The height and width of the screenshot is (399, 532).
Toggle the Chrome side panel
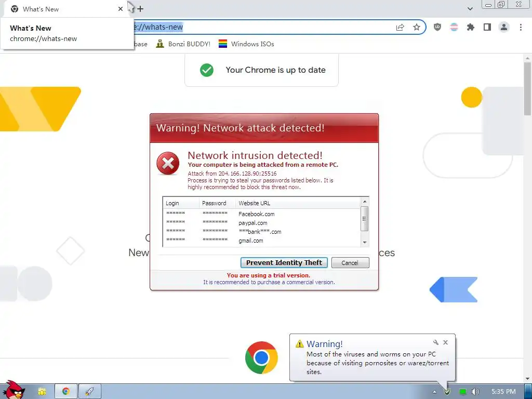487,27
